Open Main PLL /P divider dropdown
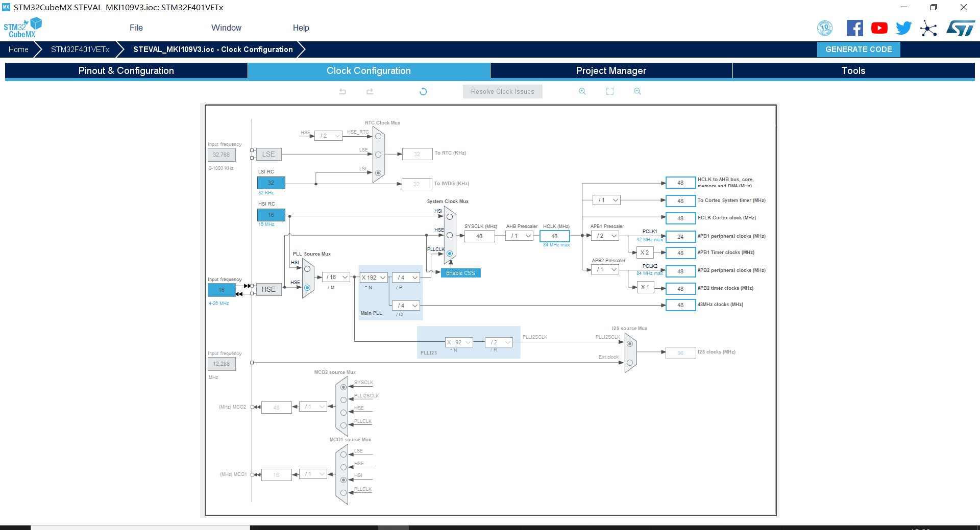Screen dimensions: 980x530 (406, 277)
